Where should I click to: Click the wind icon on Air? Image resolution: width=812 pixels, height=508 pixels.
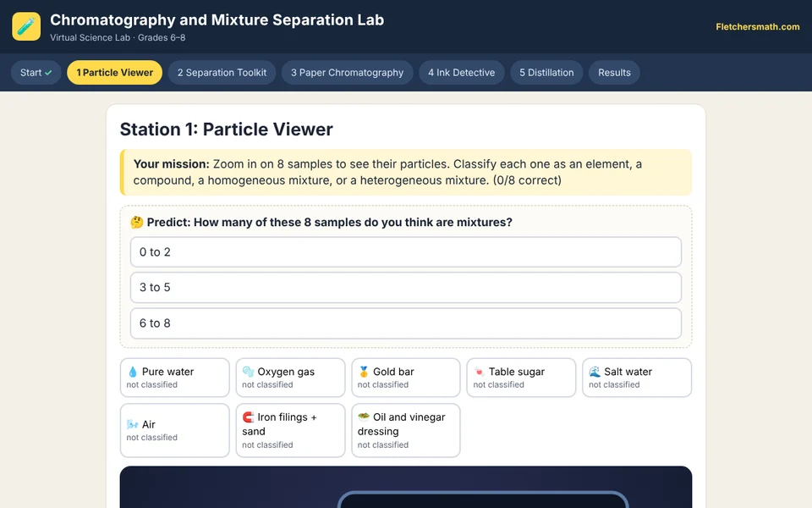coord(133,424)
